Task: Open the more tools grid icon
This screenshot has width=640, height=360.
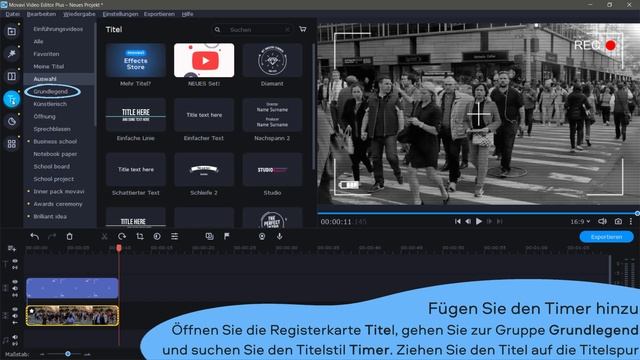Action: [11, 144]
